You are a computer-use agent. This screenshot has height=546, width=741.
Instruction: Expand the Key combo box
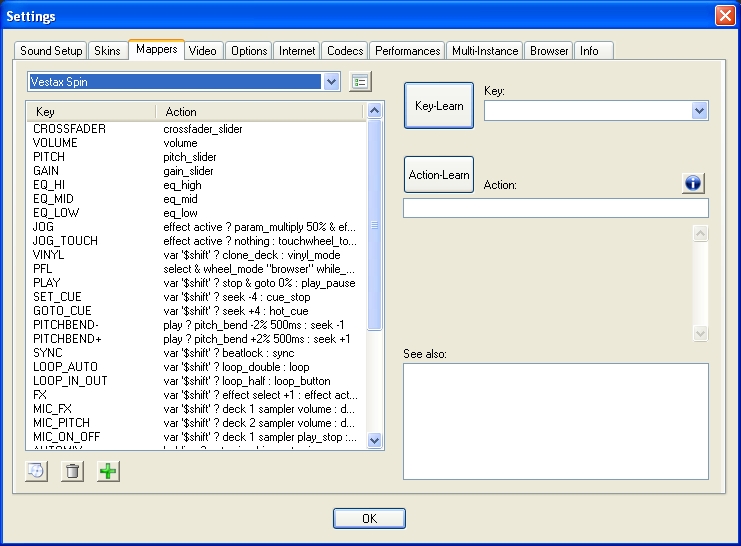click(x=699, y=111)
